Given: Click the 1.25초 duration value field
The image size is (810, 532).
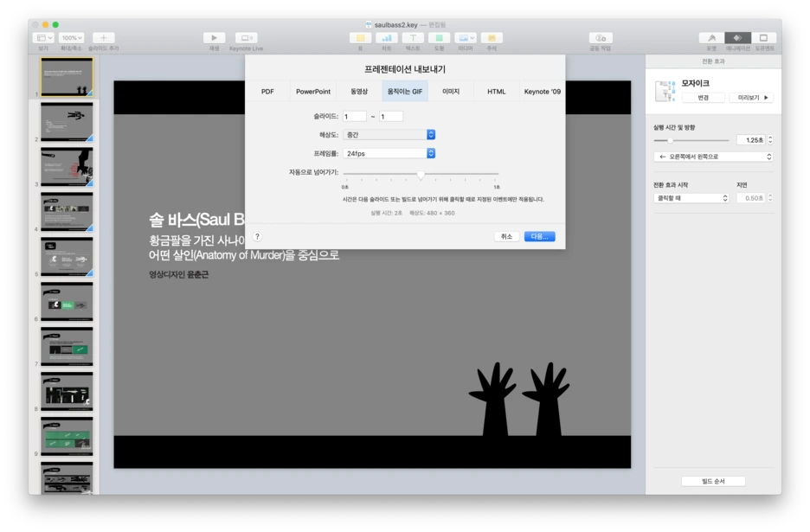Looking at the screenshot, I should [752, 140].
